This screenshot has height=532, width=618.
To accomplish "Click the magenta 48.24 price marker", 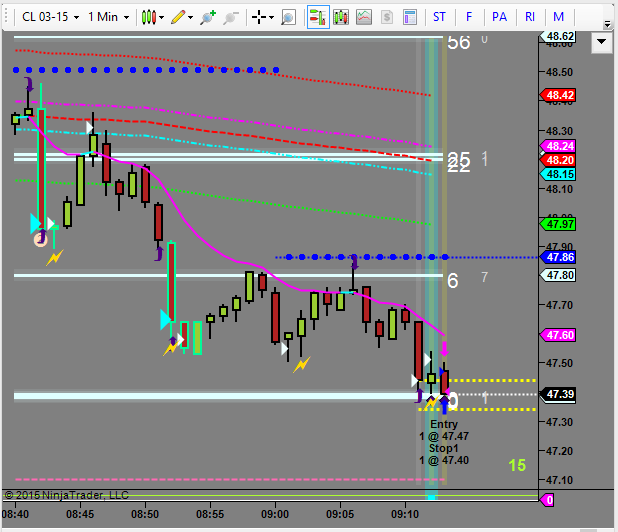I will point(558,146).
